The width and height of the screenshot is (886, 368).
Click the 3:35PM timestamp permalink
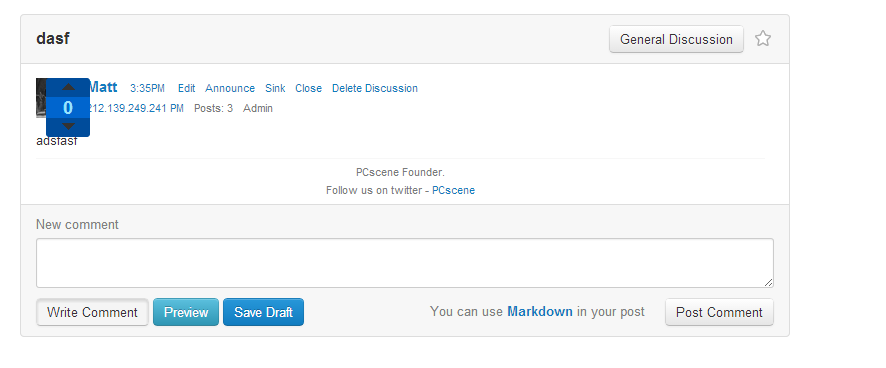coord(147,88)
